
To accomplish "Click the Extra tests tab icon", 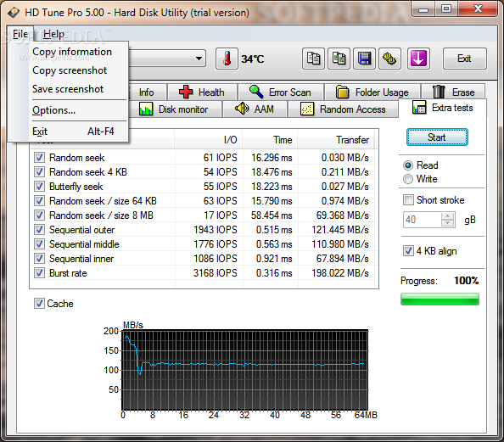I will pos(419,108).
